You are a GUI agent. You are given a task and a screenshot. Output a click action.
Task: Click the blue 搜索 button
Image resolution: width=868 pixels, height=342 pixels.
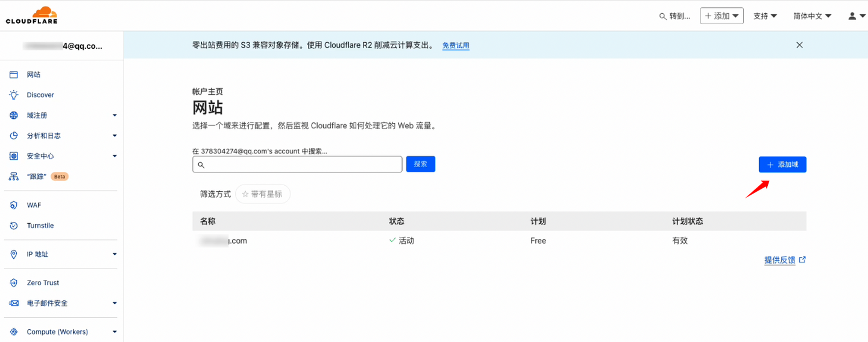(x=421, y=164)
